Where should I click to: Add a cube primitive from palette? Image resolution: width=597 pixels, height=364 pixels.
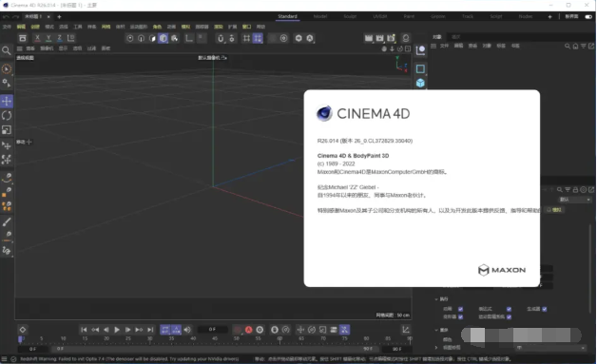coord(420,83)
